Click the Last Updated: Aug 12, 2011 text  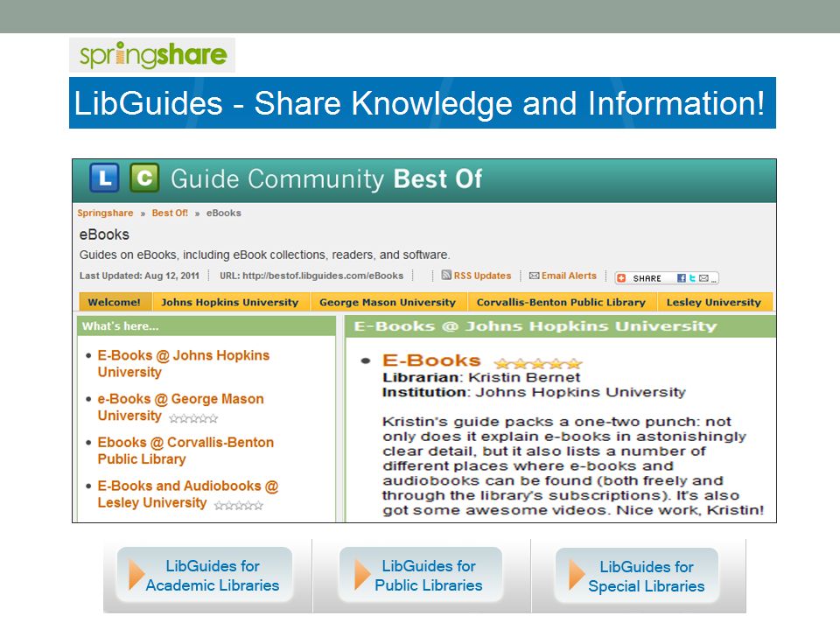pos(139,276)
